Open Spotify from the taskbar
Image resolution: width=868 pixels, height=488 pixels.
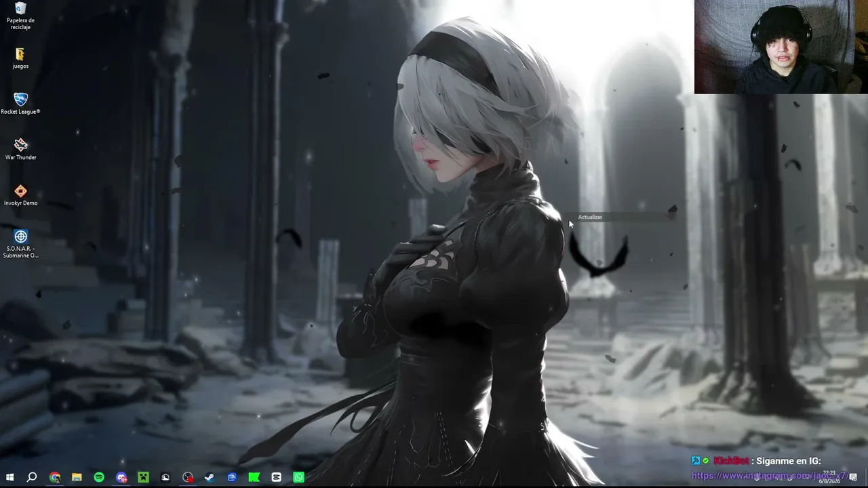coord(99,477)
